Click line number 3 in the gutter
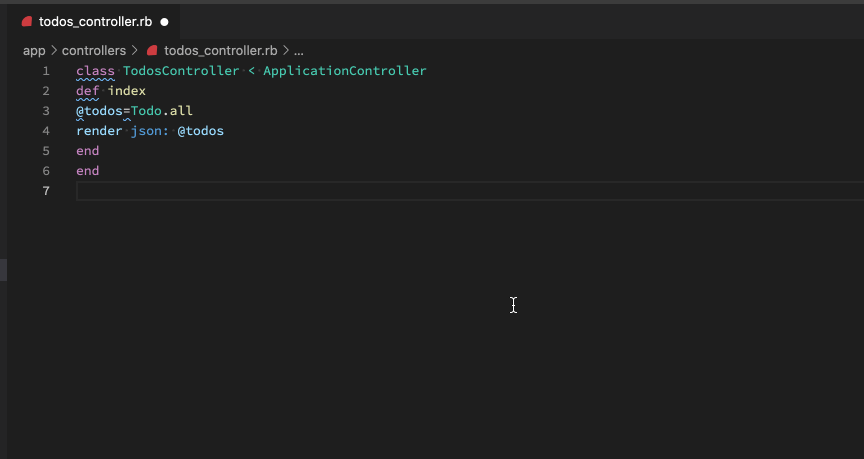The height and width of the screenshot is (459, 864). pos(46,111)
